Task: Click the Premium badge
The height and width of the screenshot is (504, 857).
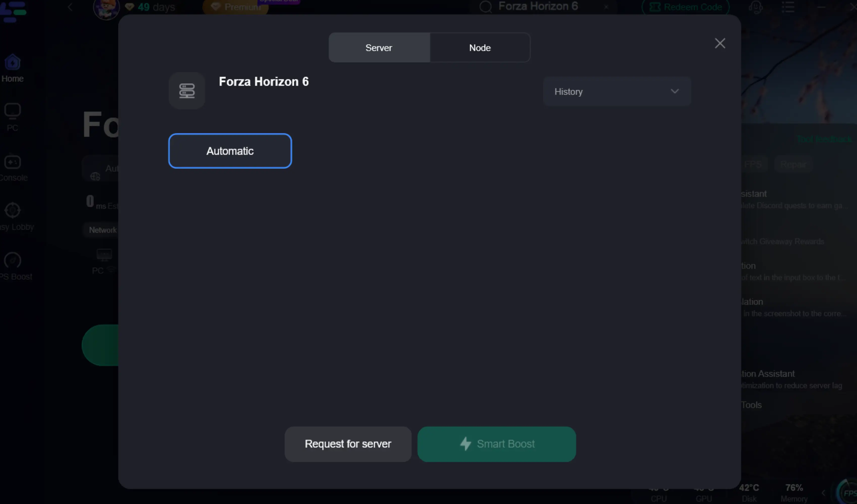Action: [235, 7]
